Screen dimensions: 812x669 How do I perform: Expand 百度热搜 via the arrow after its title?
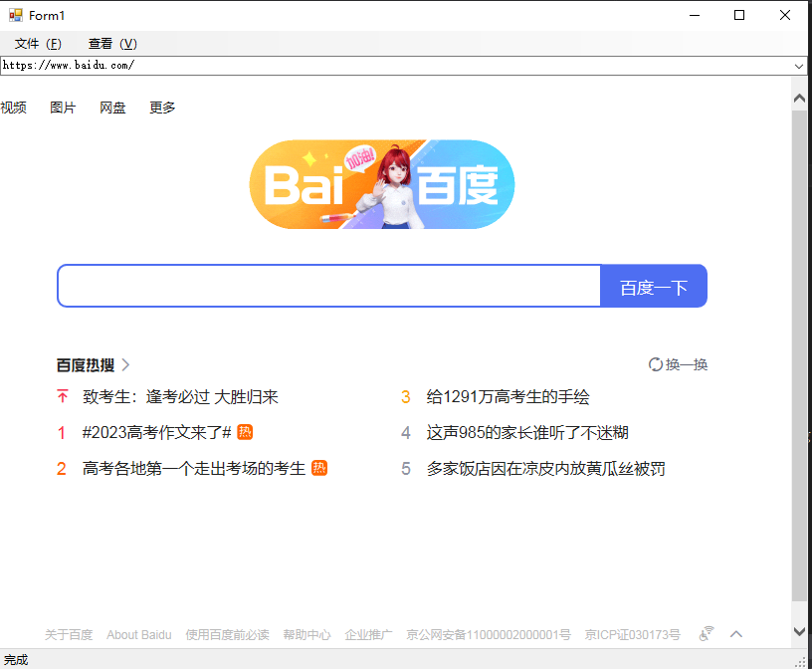tap(125, 364)
